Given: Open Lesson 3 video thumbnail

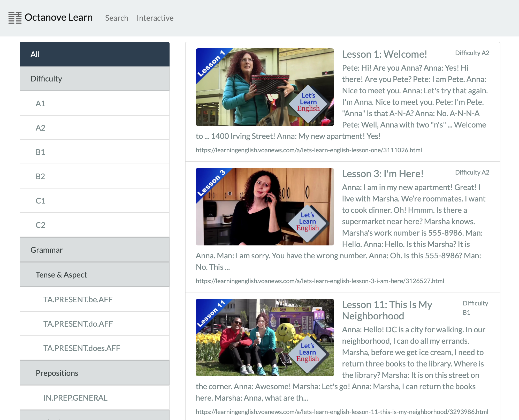Looking at the screenshot, I should click(265, 207).
